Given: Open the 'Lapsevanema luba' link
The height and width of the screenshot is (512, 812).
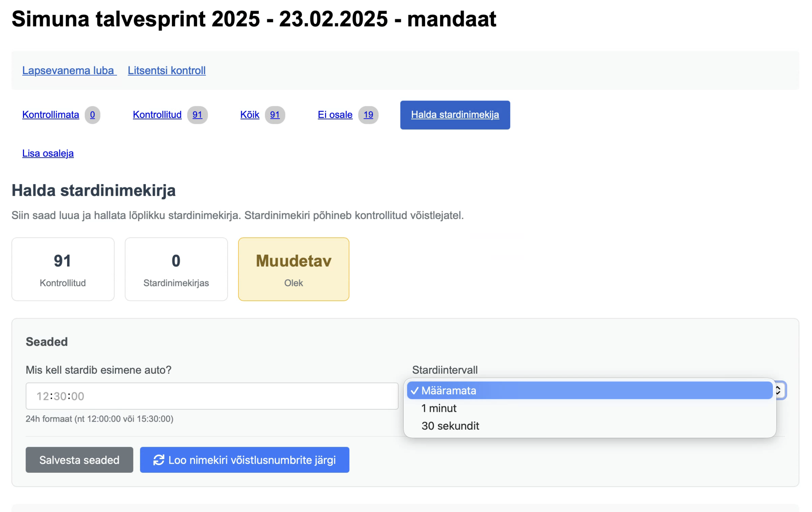Looking at the screenshot, I should (x=68, y=71).
